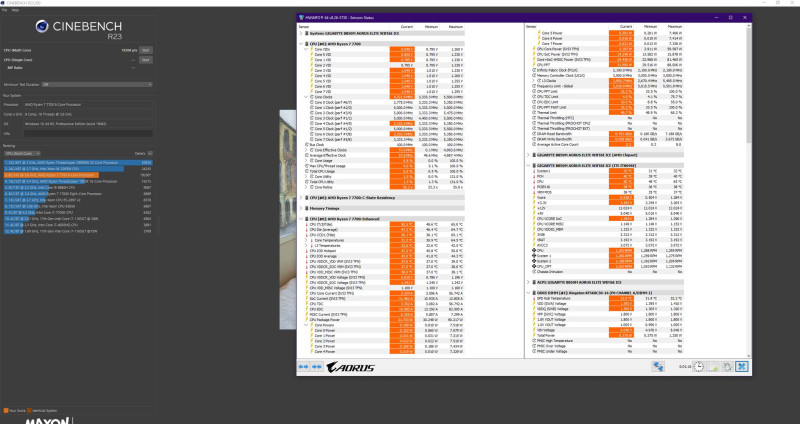Expand GIGABYTE AMD Chipset sensor group
The image size is (800, 424).
[529, 155]
